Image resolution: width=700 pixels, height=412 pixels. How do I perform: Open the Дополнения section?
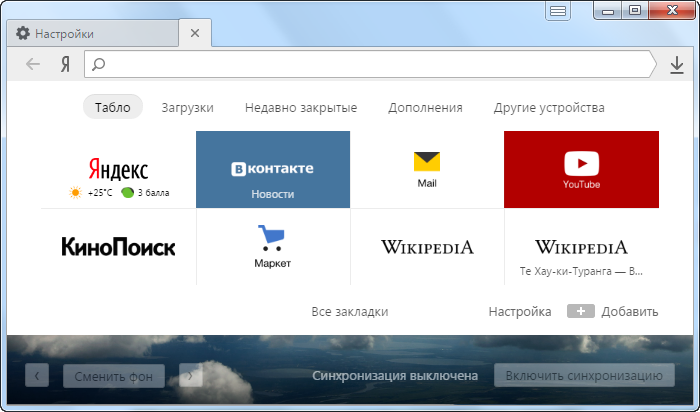pyautogui.click(x=425, y=108)
